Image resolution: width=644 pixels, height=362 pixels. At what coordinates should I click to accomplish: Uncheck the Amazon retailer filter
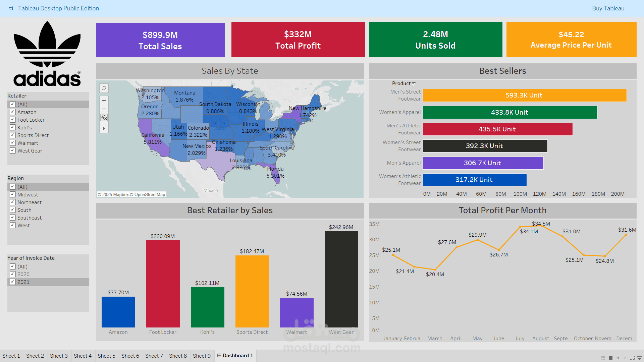point(12,112)
